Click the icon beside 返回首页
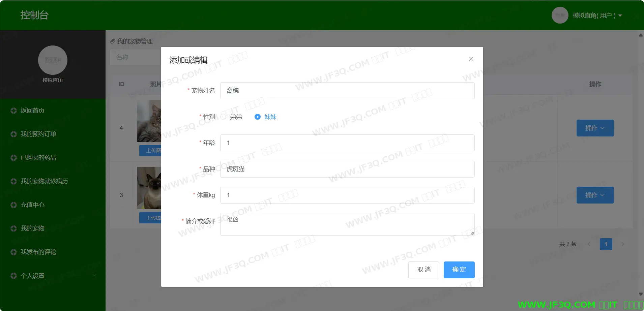The image size is (644, 311). (13, 111)
